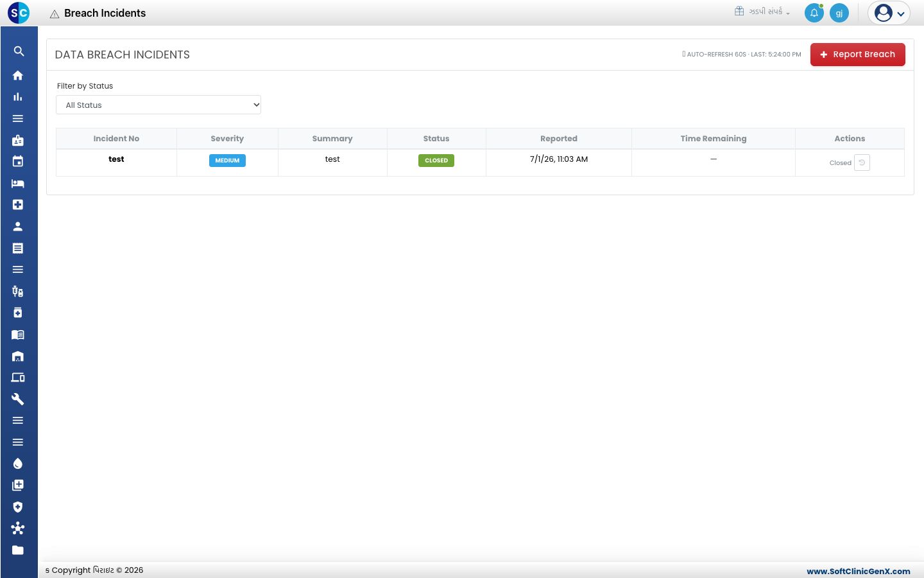Click the medical cross box icon
924x578 pixels.
18,205
